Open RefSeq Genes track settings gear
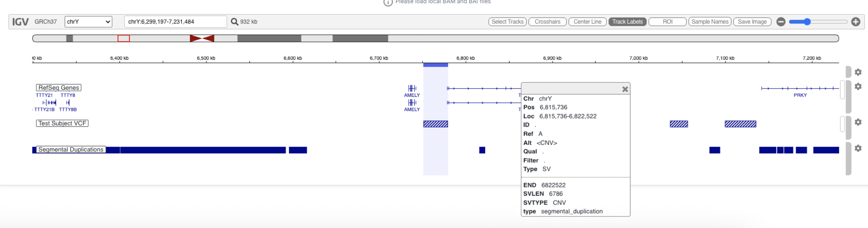Screen dimensions: 868x228 [858, 86]
